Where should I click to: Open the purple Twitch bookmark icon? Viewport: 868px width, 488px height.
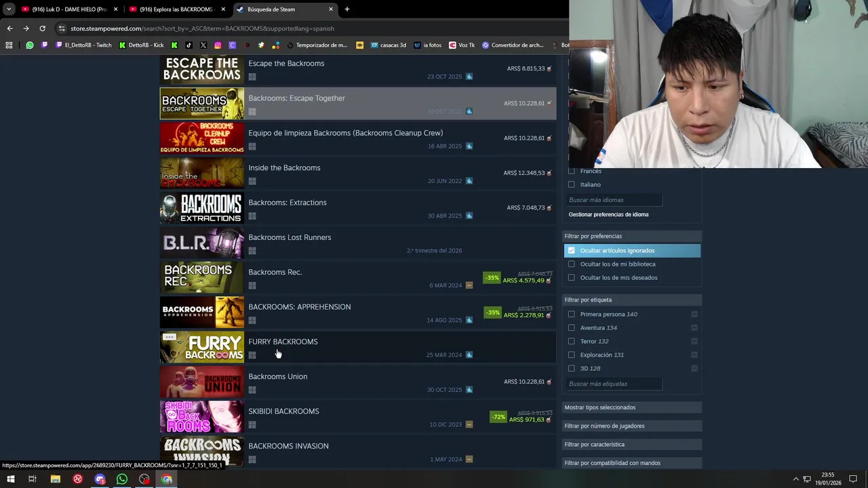pyautogui.click(x=45, y=45)
